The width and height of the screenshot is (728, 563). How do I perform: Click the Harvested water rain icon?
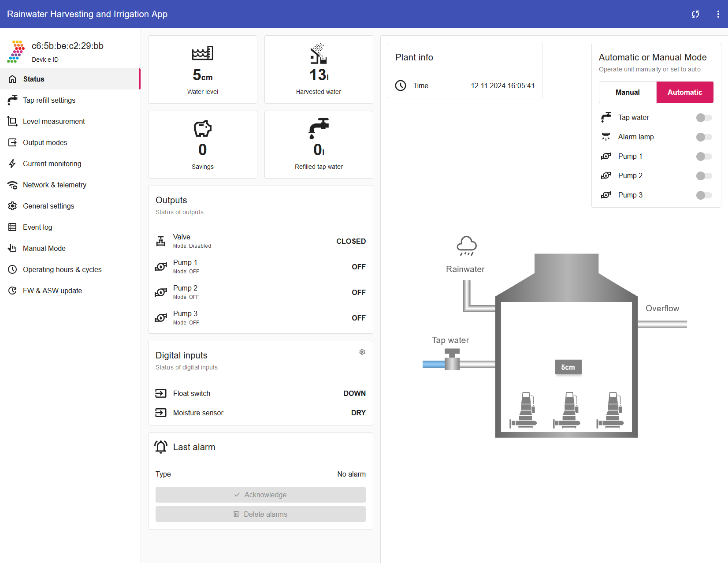(x=319, y=53)
